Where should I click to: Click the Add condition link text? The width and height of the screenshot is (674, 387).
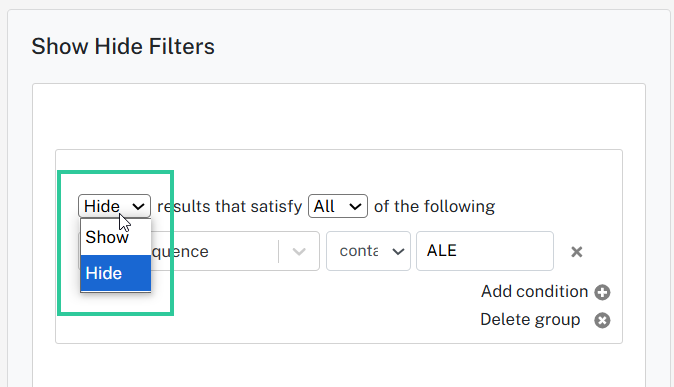click(534, 292)
